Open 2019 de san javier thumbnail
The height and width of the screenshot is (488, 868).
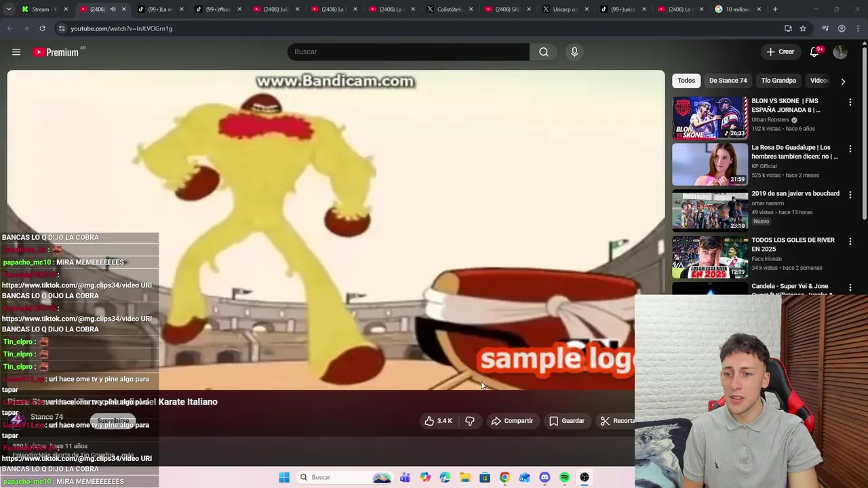pos(710,211)
